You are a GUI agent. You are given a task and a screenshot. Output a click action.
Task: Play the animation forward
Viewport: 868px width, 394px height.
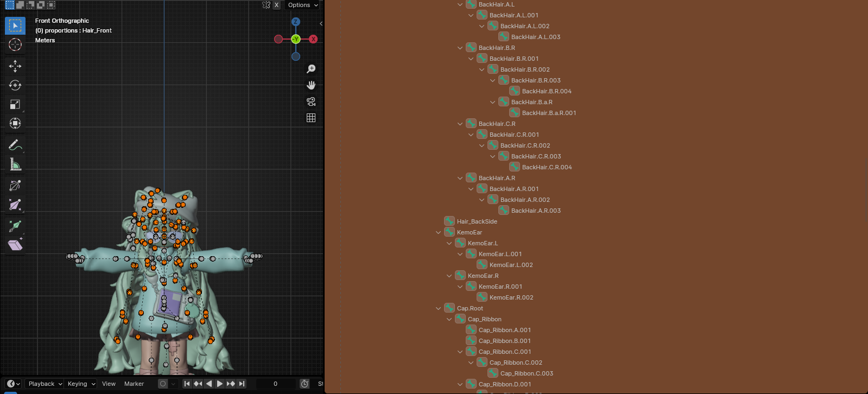(220, 384)
